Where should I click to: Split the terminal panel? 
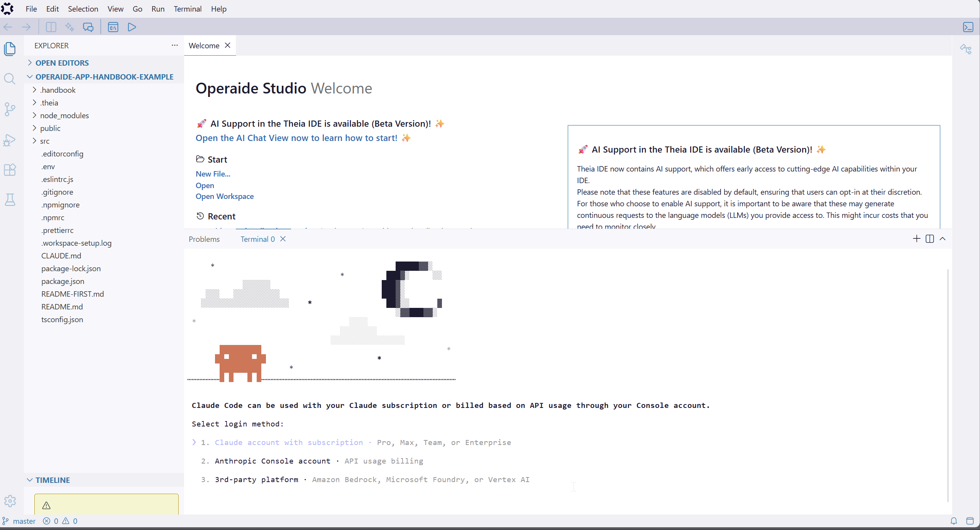(930, 239)
